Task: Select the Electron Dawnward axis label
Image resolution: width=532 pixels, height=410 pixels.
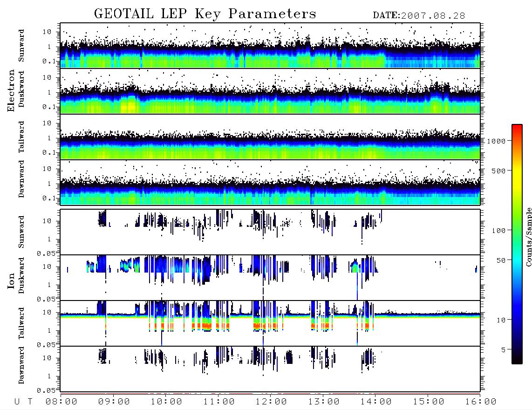Action: [x=21, y=179]
